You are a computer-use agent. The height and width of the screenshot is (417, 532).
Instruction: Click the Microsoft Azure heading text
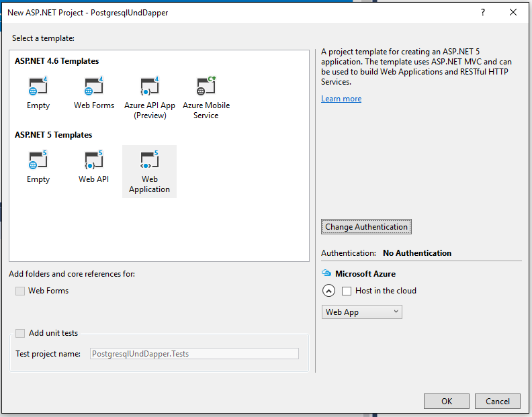(365, 274)
